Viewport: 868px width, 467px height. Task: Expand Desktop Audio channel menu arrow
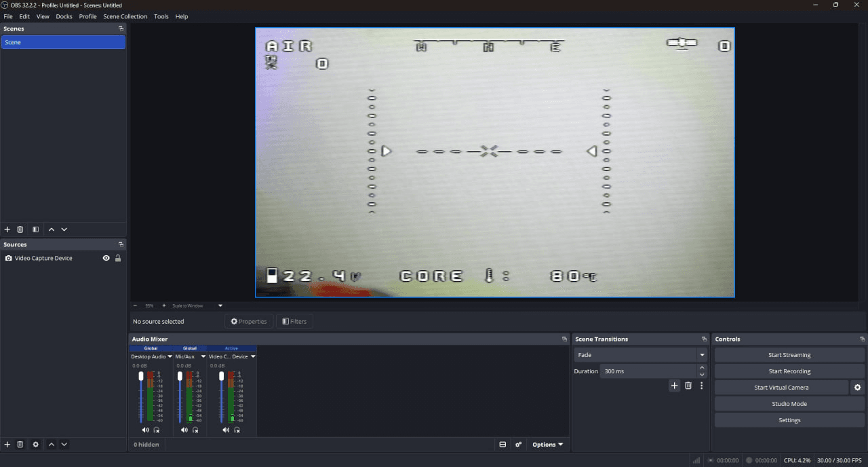point(170,356)
